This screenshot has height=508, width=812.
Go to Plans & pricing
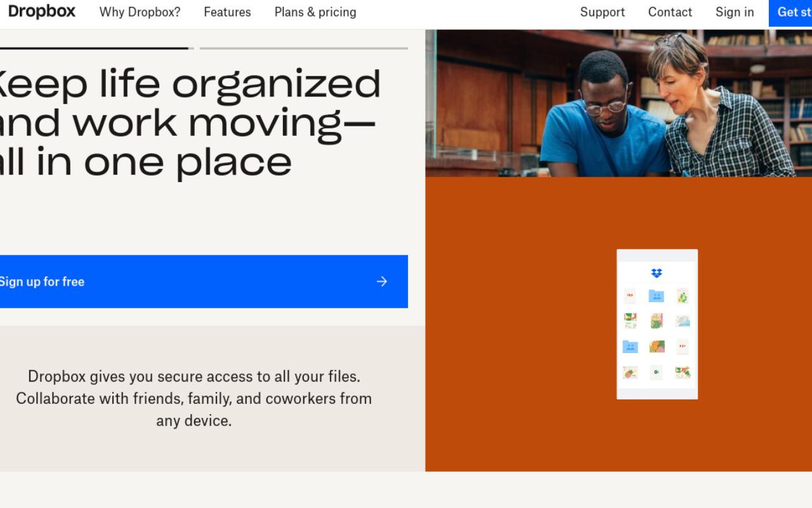point(315,12)
